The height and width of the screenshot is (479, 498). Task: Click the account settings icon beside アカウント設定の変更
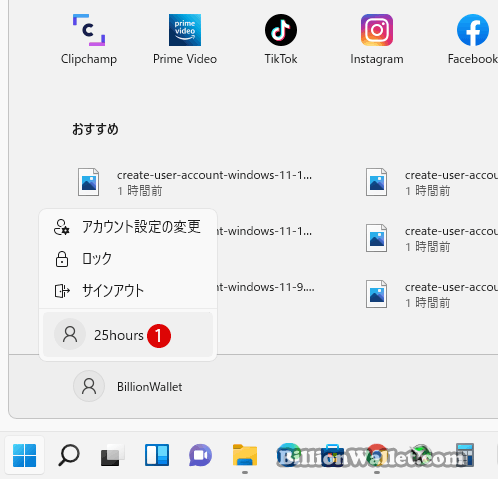point(62,227)
